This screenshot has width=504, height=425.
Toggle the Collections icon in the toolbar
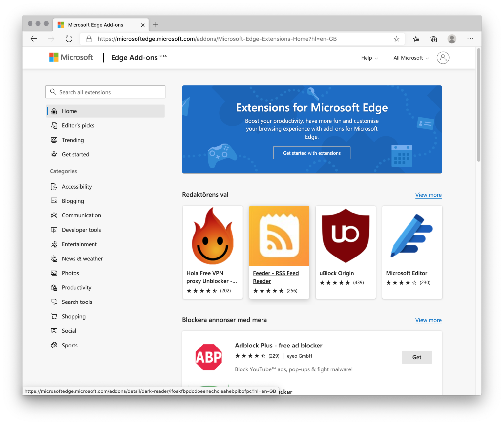point(433,39)
